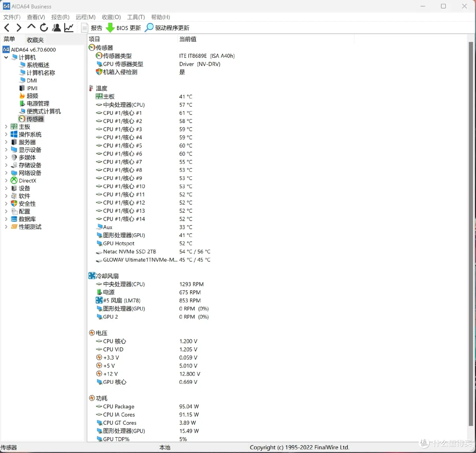Expand the 网络设备 tree node

coord(6,173)
